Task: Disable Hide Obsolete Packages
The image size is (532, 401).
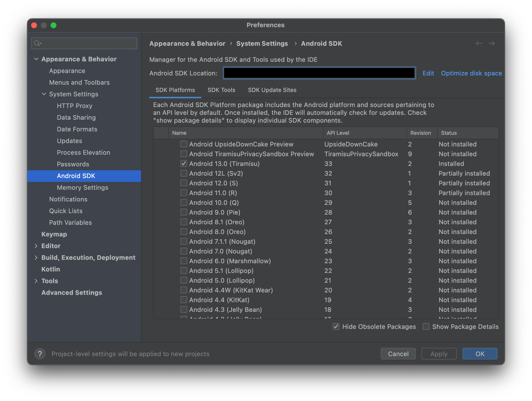Action: pyautogui.click(x=336, y=326)
